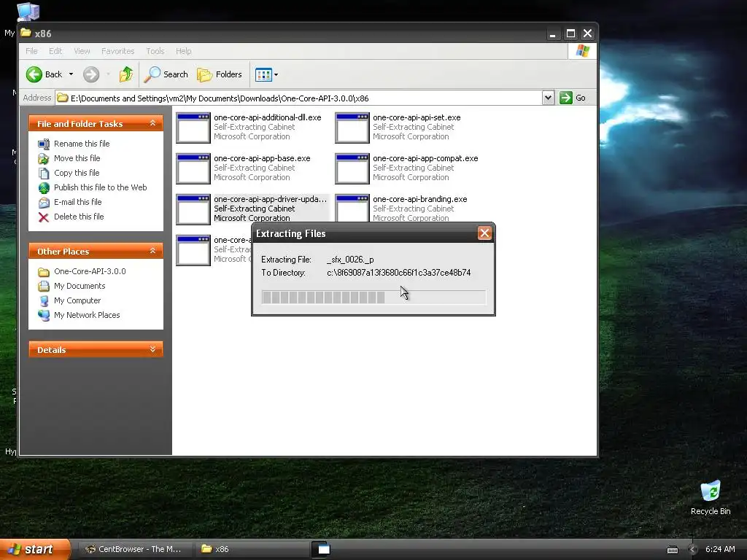Click E-mail this file link
The image size is (747, 560).
pos(77,202)
